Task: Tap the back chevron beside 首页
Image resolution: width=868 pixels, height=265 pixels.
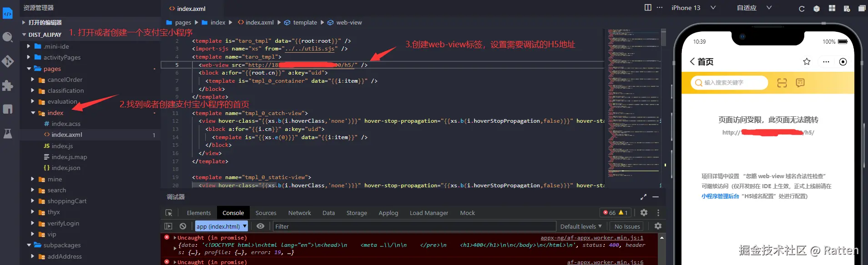Action: point(692,61)
